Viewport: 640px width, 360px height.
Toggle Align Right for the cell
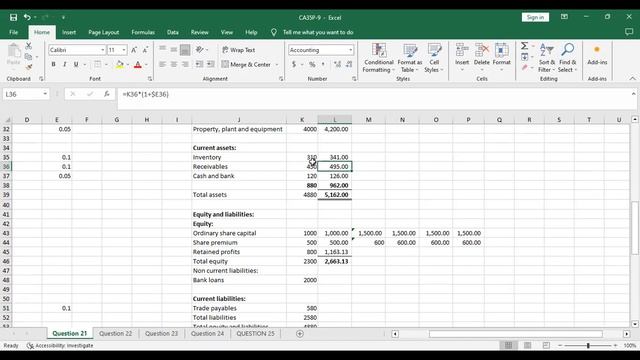(x=185, y=64)
